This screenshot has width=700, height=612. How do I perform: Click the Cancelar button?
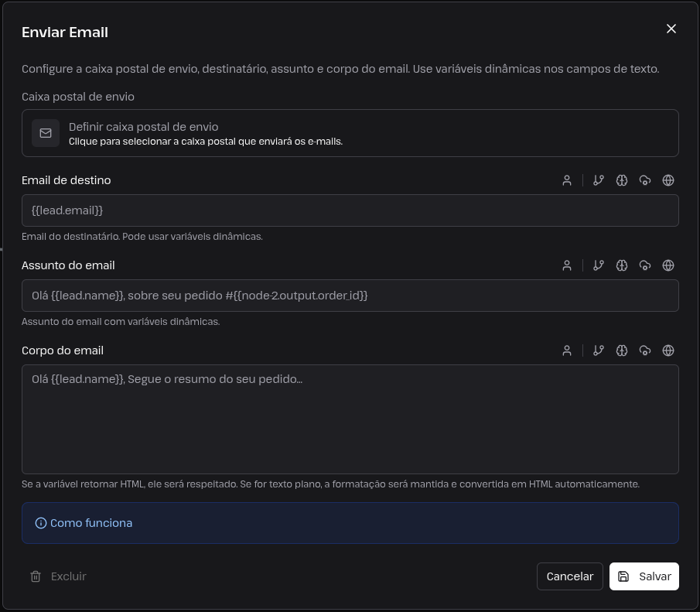(x=569, y=576)
